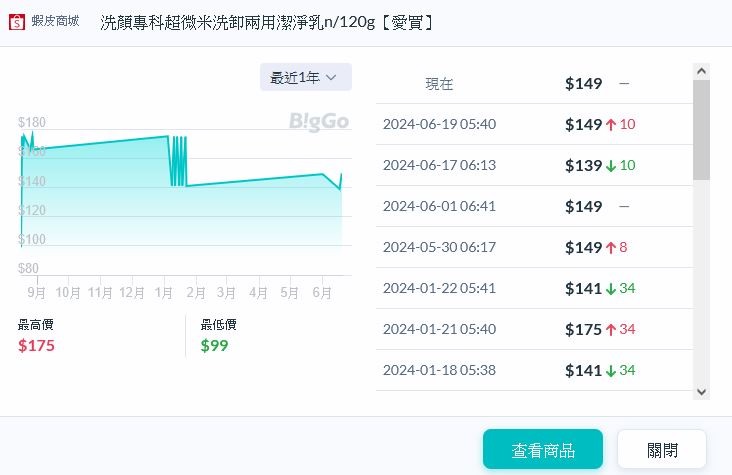Select the 2024-06-19 05:40 price record
732x475 pixels.
(534, 124)
